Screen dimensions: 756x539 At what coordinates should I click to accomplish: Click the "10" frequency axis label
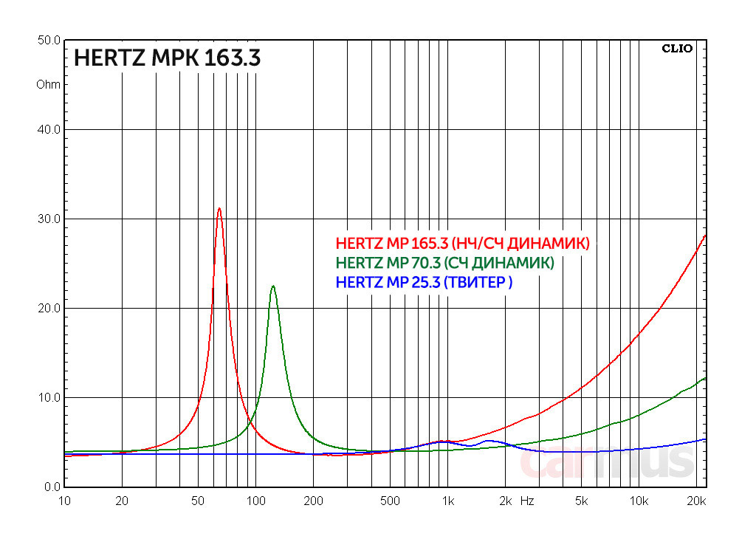click(x=64, y=501)
